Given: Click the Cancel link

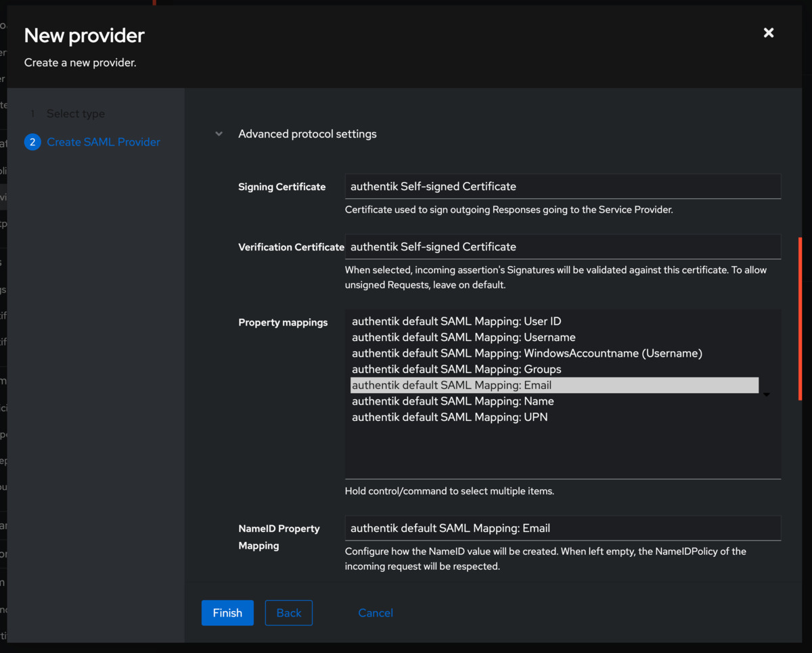Looking at the screenshot, I should (x=376, y=612).
